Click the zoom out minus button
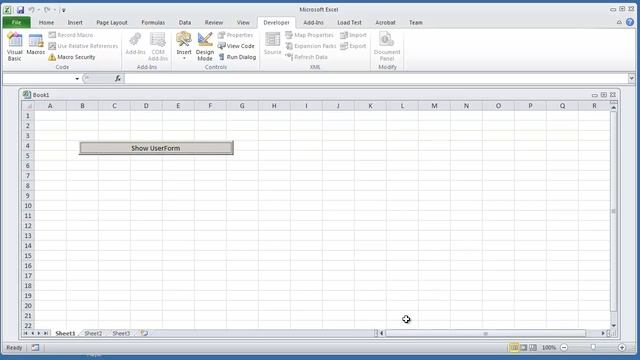Viewport: 640px width, 360px height. (x=564, y=348)
